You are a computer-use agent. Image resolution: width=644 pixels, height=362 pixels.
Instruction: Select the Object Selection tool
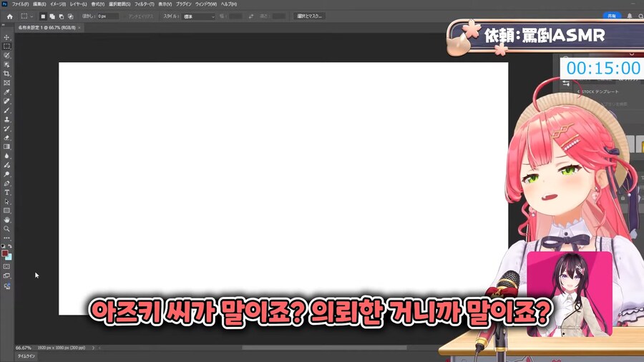(x=6, y=64)
